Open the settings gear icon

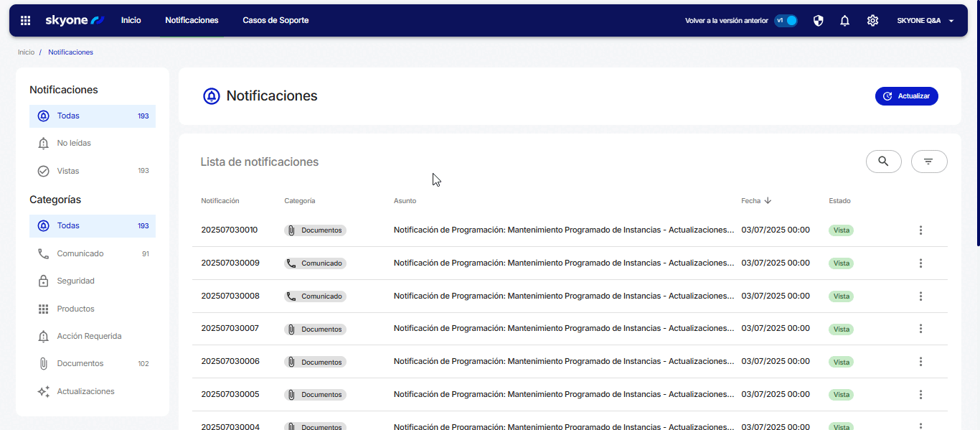pyautogui.click(x=872, y=21)
